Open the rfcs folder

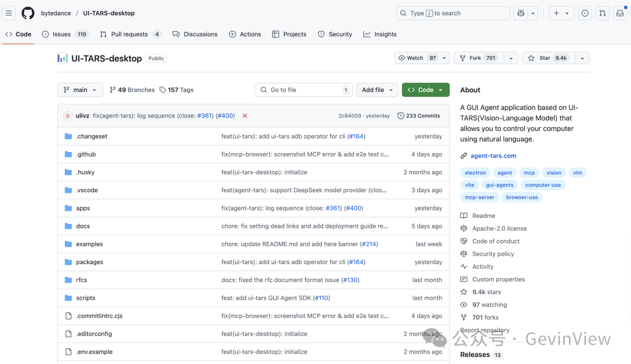pos(81,280)
